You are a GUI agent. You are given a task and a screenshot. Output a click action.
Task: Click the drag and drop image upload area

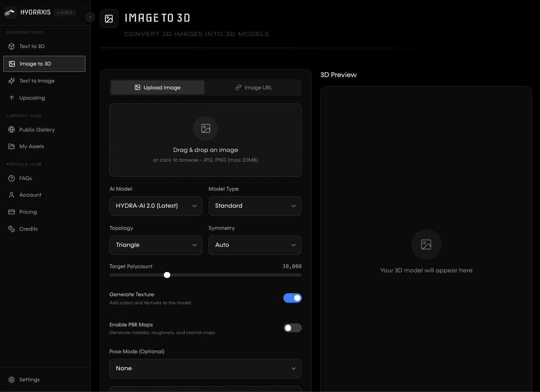pyautogui.click(x=206, y=140)
